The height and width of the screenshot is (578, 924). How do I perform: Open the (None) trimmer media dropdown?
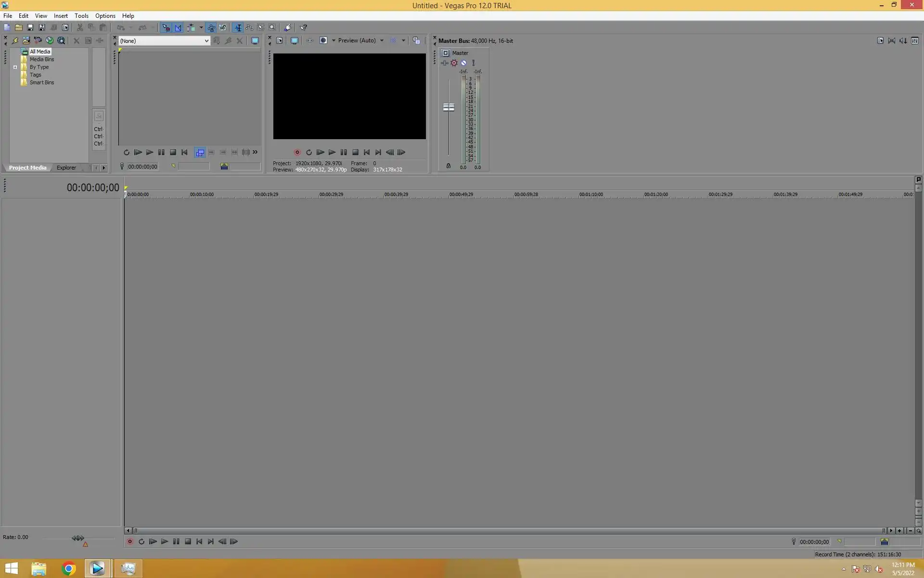(x=206, y=41)
